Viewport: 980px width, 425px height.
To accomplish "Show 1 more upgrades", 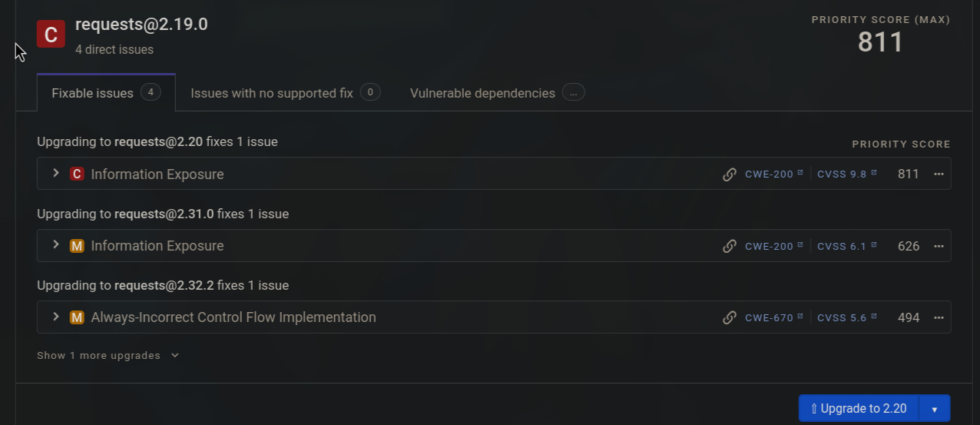I will point(108,356).
